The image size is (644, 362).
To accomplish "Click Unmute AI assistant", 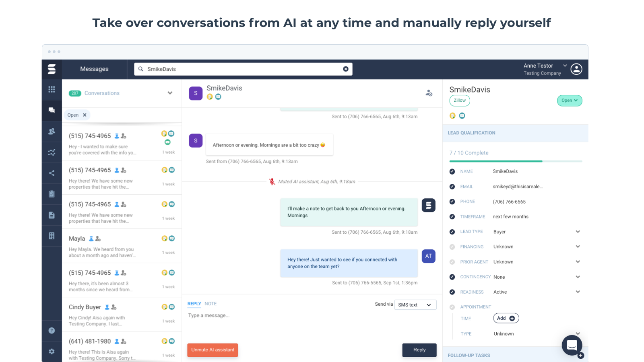I will [x=213, y=350].
